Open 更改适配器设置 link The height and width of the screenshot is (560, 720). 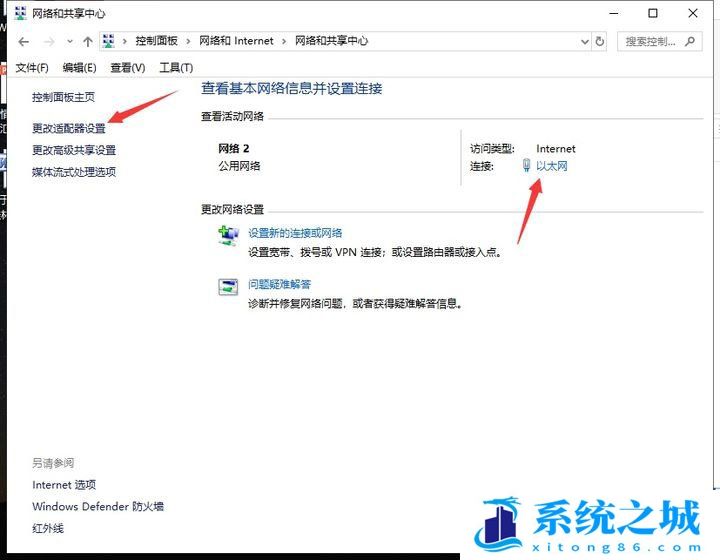[x=69, y=128]
